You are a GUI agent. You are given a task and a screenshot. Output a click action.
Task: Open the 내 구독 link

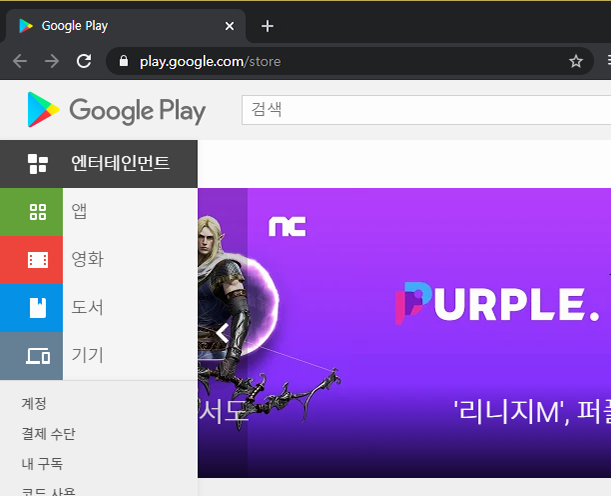click(x=42, y=464)
